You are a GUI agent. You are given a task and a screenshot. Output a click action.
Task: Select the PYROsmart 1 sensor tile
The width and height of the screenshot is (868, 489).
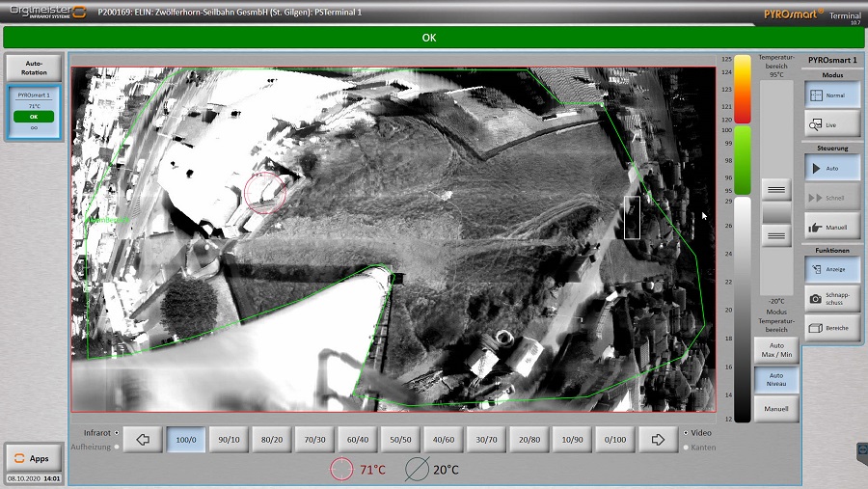coord(34,112)
